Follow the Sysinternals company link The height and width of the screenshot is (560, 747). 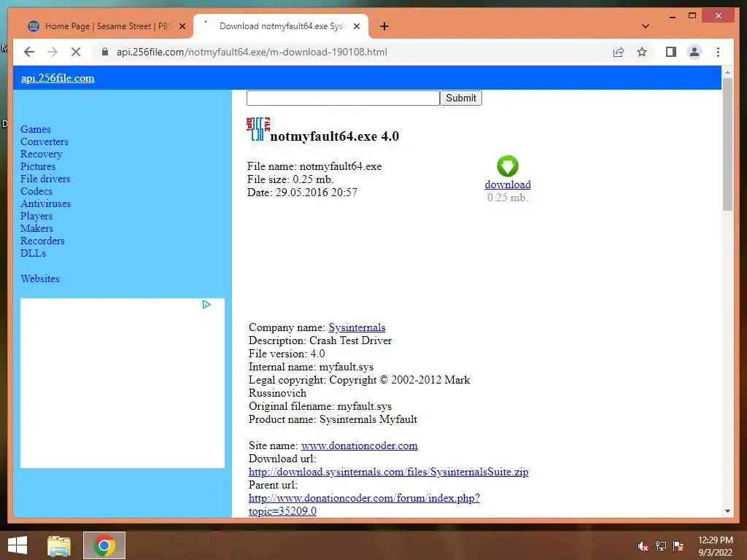[x=357, y=327]
